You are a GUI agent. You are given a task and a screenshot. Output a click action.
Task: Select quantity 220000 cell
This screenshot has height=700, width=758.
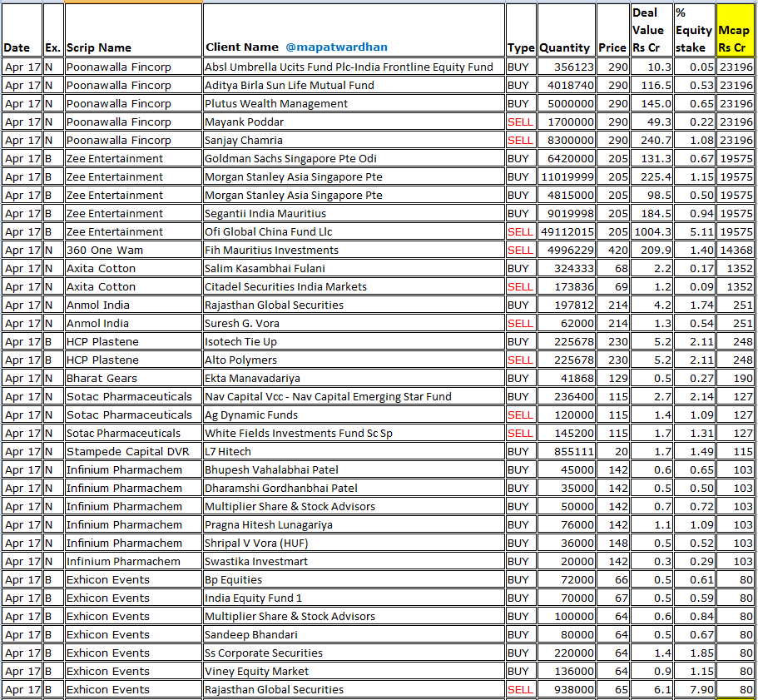coord(566,653)
